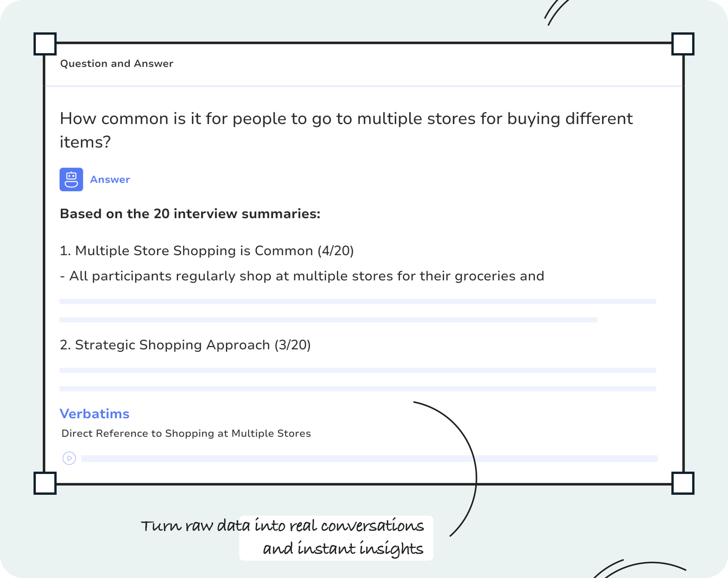Click Based on the 20 interview summaries

point(190,214)
